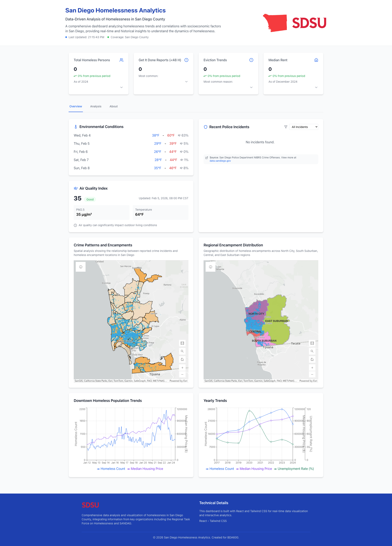
Task: Open the search tool on the Crime Patterns map
Action: tap(182, 351)
